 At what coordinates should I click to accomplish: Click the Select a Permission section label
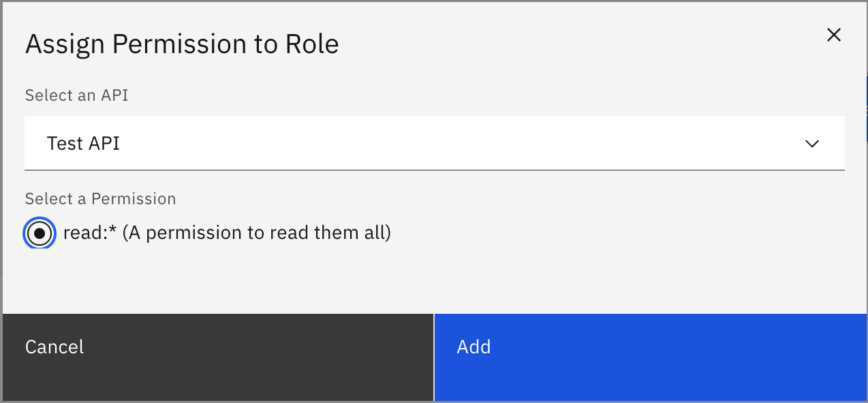click(100, 198)
